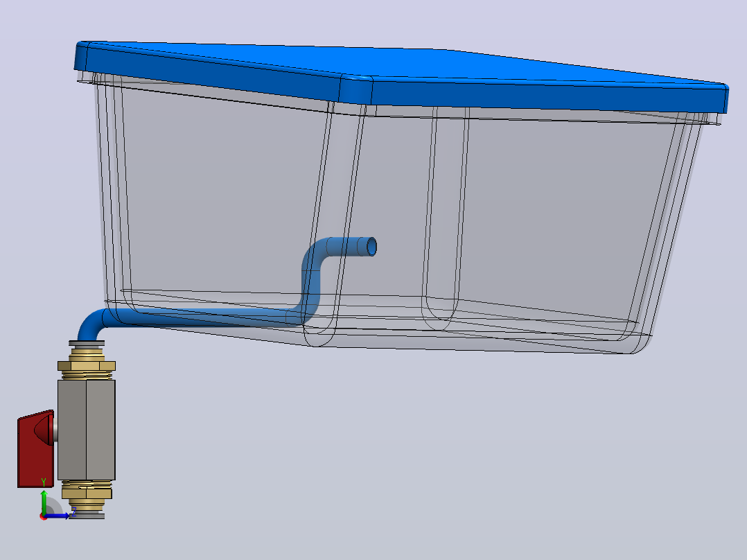
Task: Select the pipe elbow above the valve
Action: click(x=89, y=324)
